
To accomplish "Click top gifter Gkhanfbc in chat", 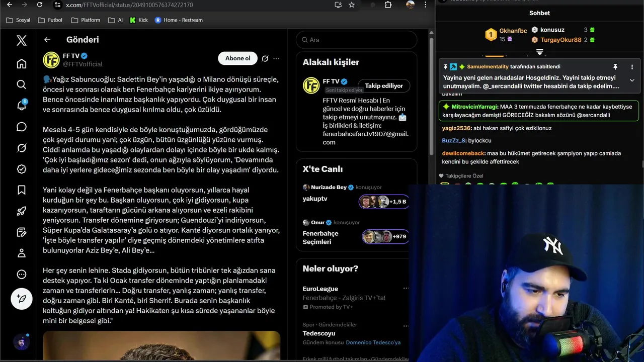I will (513, 31).
